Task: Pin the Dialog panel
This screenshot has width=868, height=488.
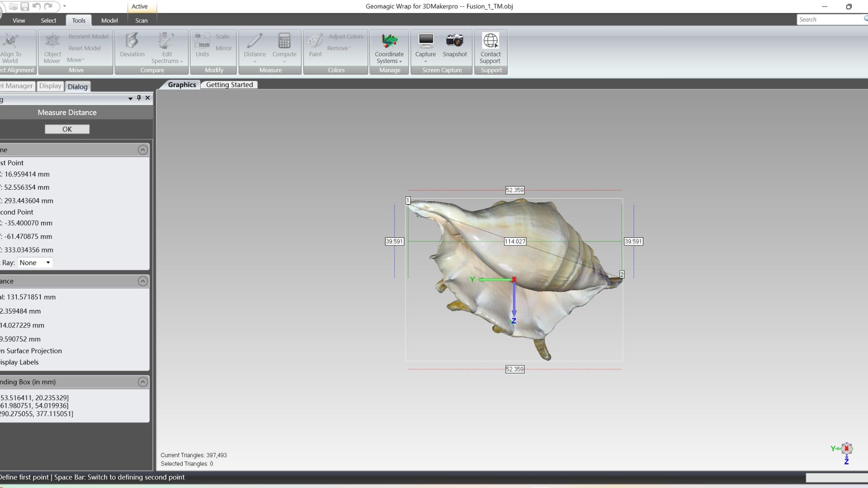Action: [139, 98]
